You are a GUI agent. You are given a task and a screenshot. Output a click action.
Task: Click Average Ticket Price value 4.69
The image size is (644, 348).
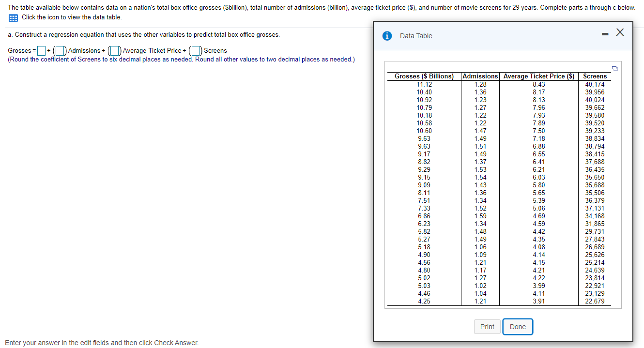point(539,216)
